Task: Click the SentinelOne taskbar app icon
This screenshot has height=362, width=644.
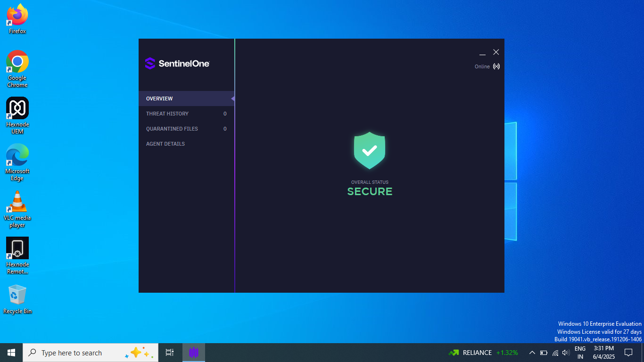Action: pyautogui.click(x=194, y=353)
